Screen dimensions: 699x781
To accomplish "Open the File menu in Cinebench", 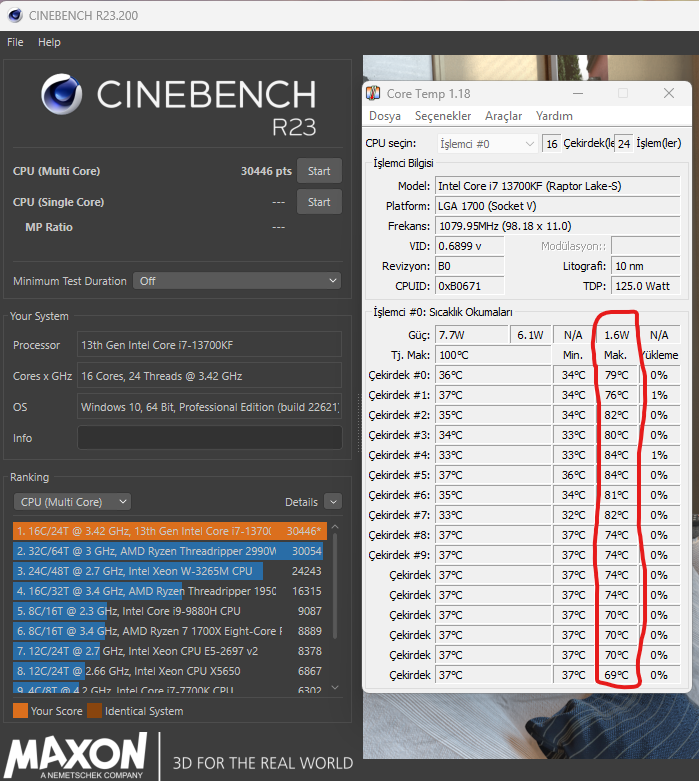I will coord(15,42).
